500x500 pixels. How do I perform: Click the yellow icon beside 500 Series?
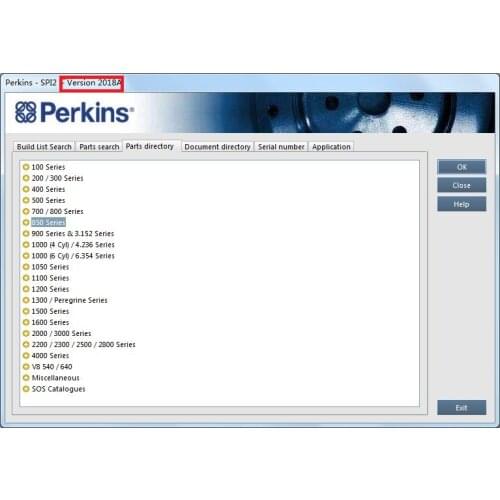(26, 200)
